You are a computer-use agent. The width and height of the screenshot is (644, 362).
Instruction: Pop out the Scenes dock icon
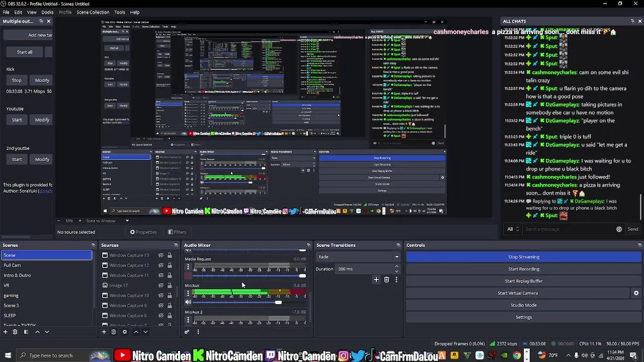[93, 245]
